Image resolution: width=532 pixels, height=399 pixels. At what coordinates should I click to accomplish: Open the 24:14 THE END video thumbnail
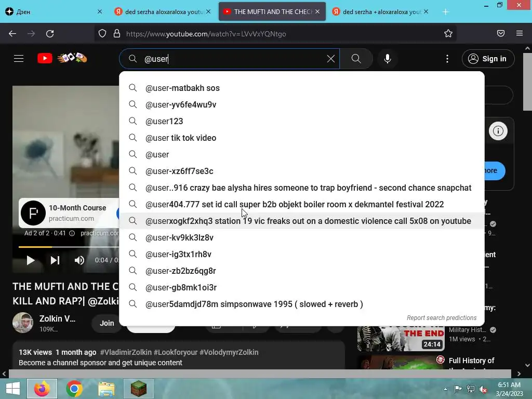coord(401,338)
